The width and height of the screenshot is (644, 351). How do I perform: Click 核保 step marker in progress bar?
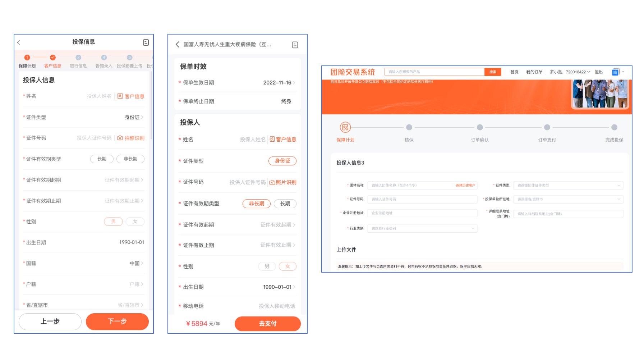point(409,127)
